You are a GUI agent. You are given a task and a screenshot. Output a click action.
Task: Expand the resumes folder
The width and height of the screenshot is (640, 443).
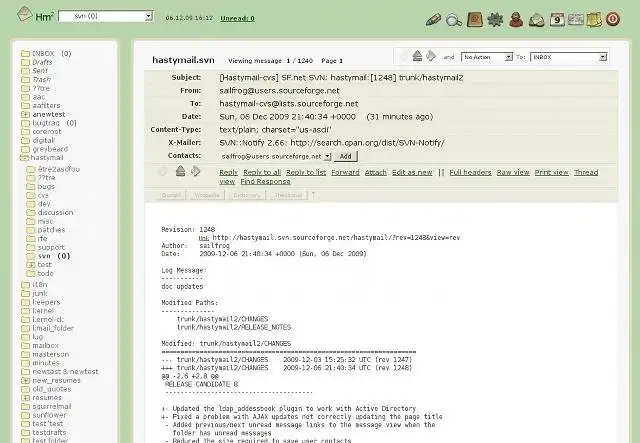pyautogui.click(x=25, y=397)
